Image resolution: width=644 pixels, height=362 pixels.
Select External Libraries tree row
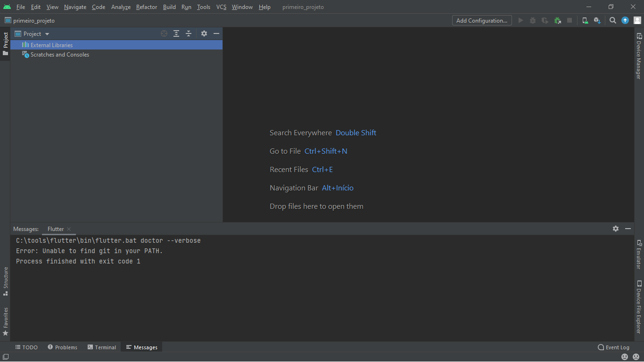[116, 45]
